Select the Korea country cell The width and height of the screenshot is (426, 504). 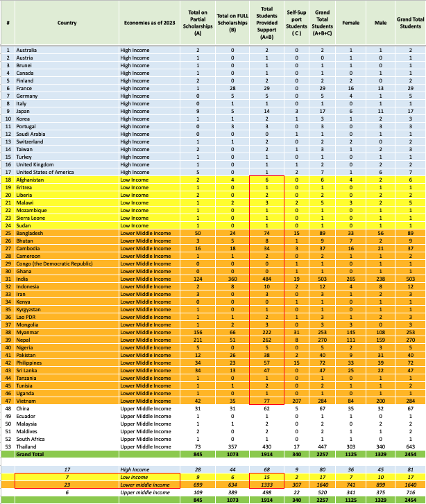[x=67, y=119]
